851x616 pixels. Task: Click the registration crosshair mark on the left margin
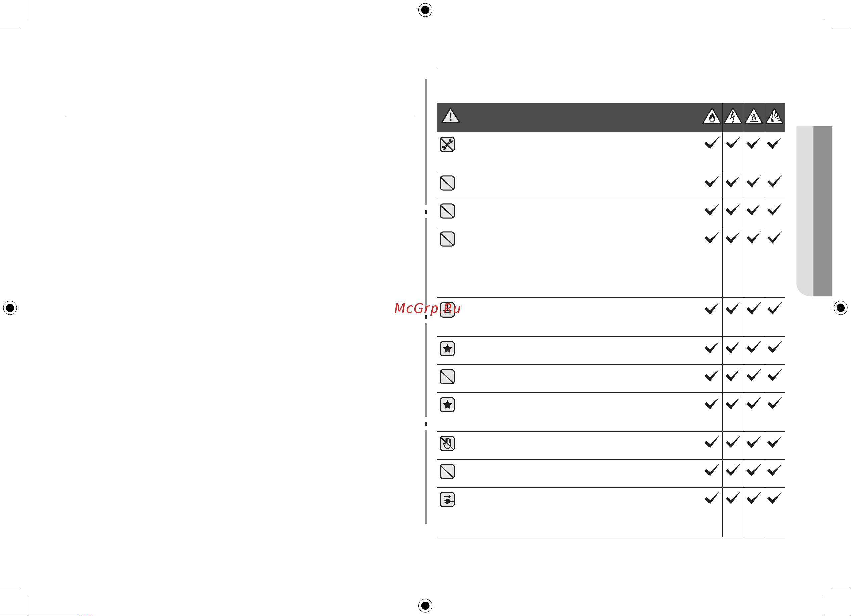[x=10, y=308]
